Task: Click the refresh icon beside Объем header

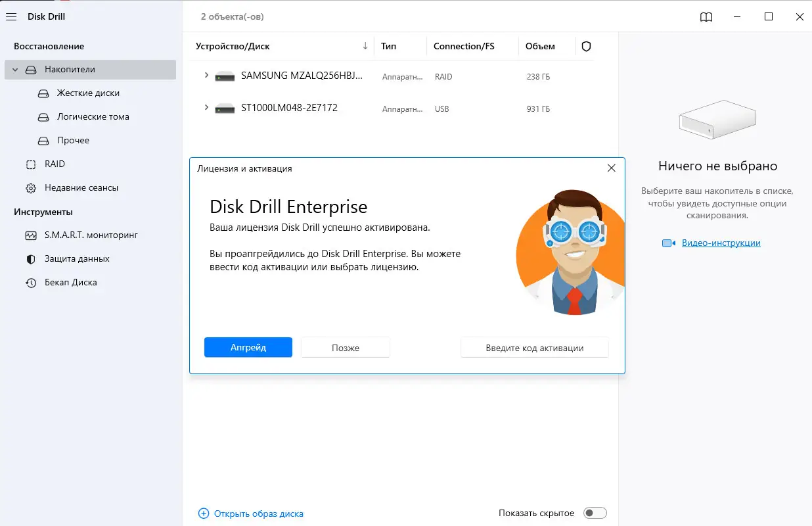Action: pos(586,46)
